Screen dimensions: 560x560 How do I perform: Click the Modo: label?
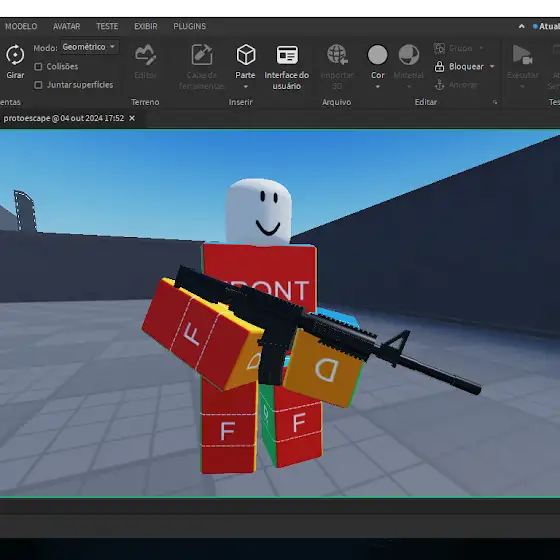click(45, 48)
